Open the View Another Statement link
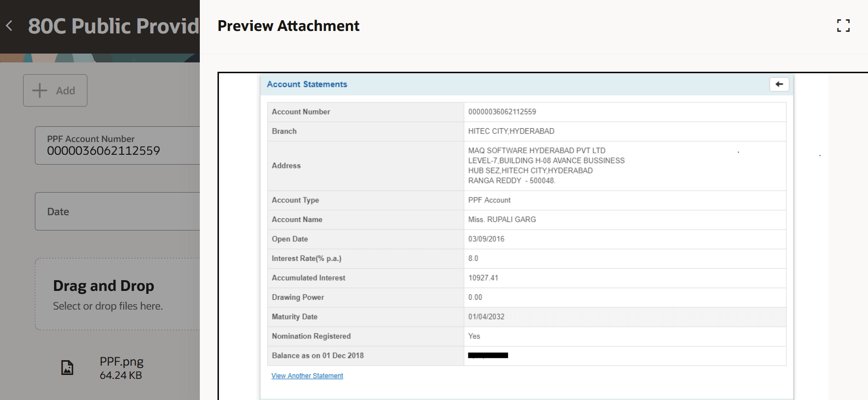Image resolution: width=868 pixels, height=400 pixels. pos(307,375)
